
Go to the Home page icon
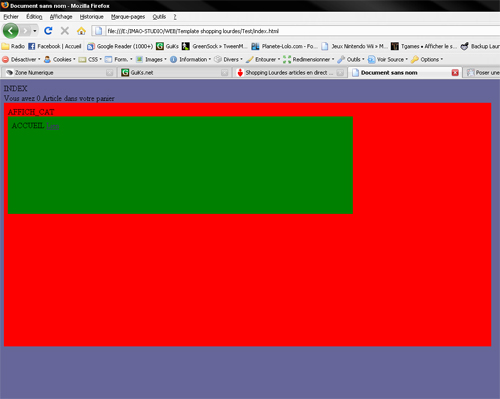click(x=81, y=31)
